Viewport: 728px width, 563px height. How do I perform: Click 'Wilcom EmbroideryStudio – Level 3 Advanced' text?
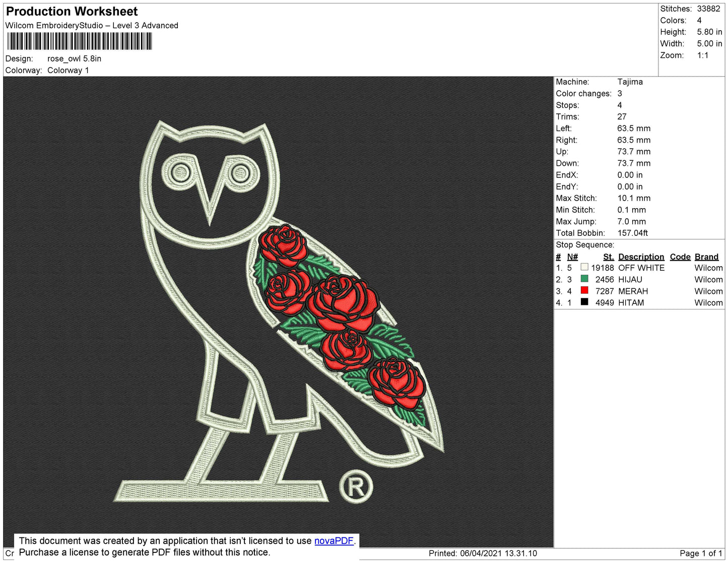[x=92, y=26]
